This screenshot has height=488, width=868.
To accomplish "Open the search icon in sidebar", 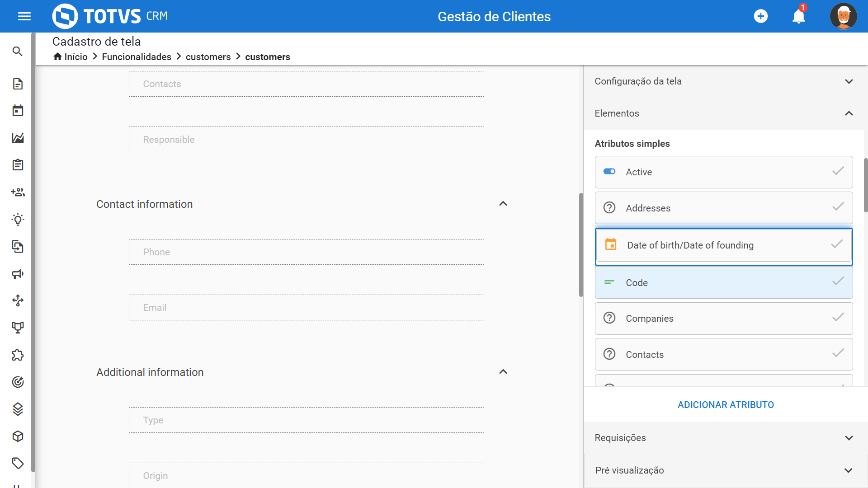I will click(18, 52).
